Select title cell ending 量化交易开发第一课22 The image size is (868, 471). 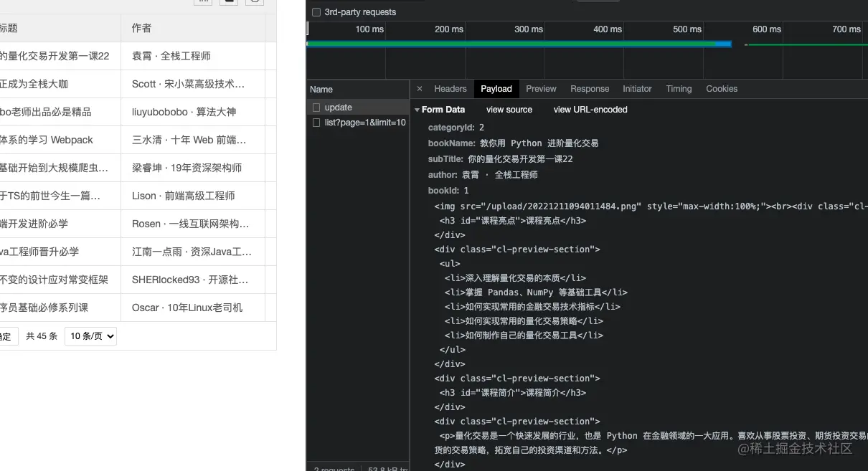[x=60, y=56]
